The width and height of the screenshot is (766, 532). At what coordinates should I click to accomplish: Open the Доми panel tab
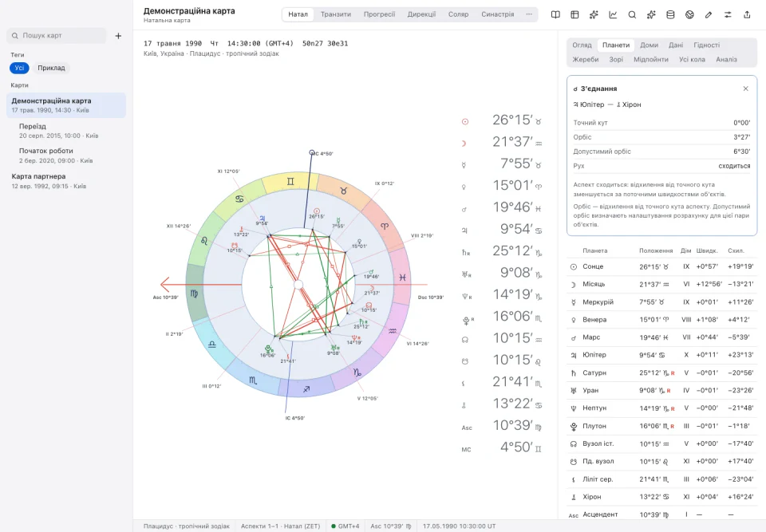[x=649, y=45]
